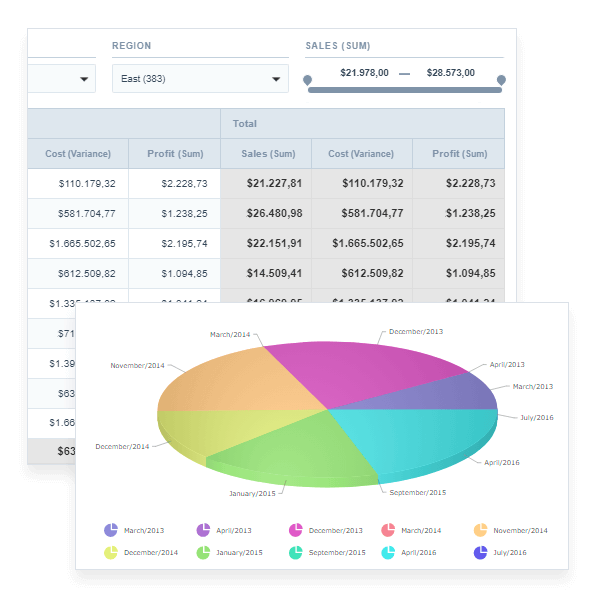The width and height of the screenshot is (600, 600).
Task: Click the September/2015 legend pie icon
Action: point(296,552)
